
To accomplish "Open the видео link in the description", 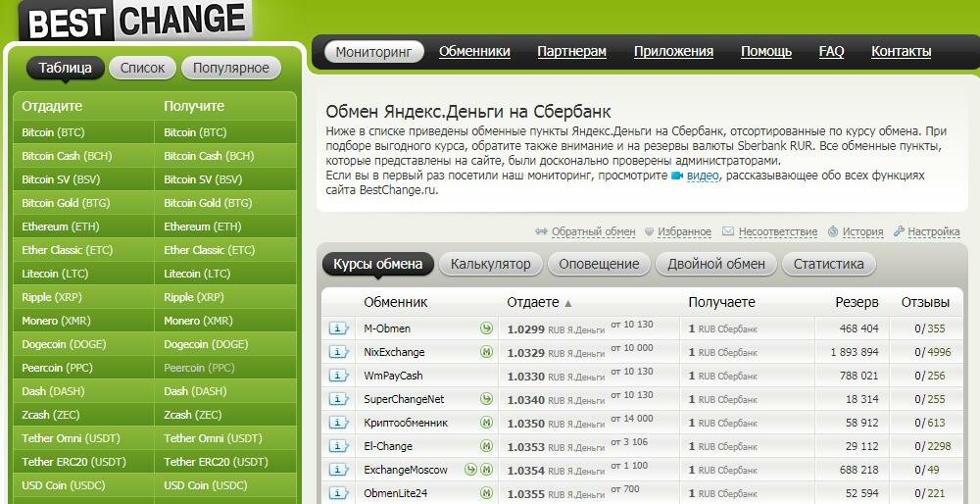I will pyautogui.click(x=703, y=176).
